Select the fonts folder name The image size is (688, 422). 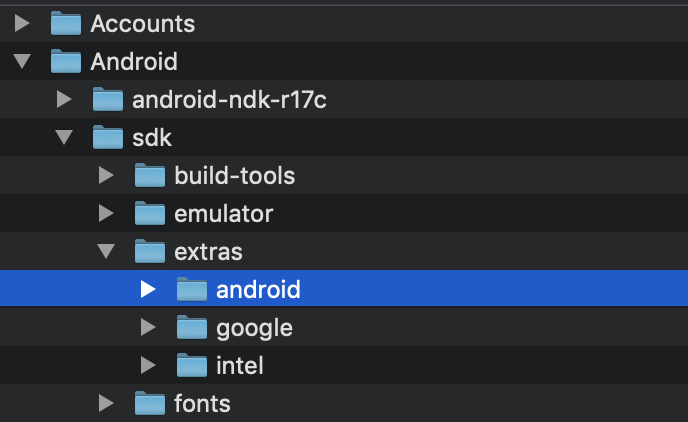202,403
